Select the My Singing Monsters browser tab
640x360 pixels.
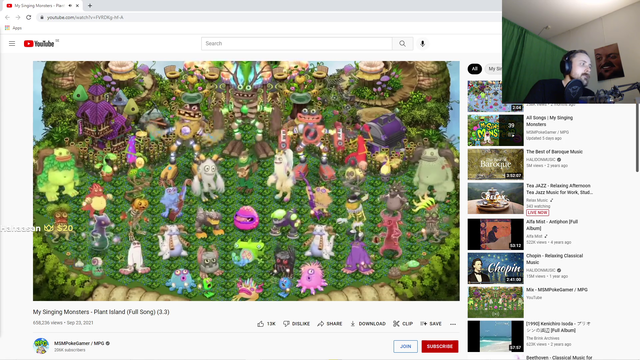[x=42, y=6]
